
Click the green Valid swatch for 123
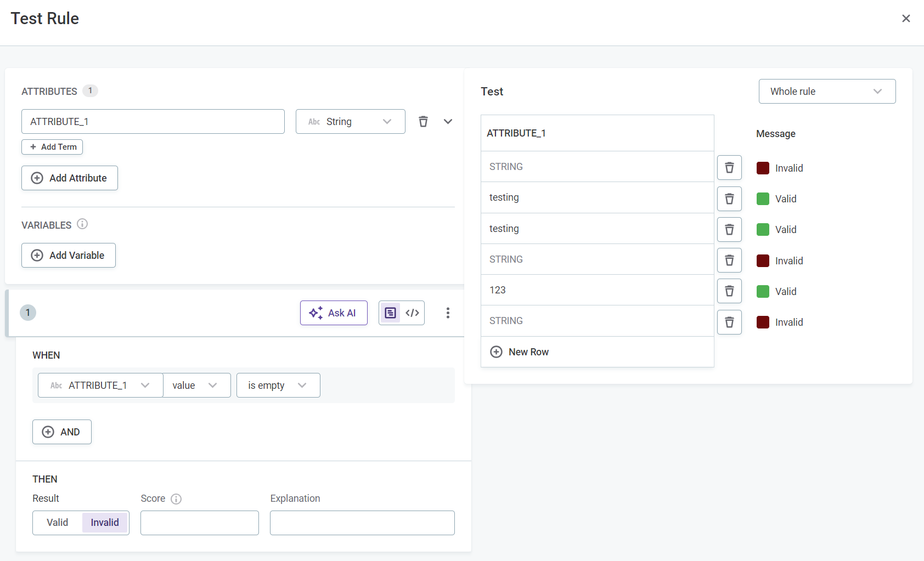763,291
